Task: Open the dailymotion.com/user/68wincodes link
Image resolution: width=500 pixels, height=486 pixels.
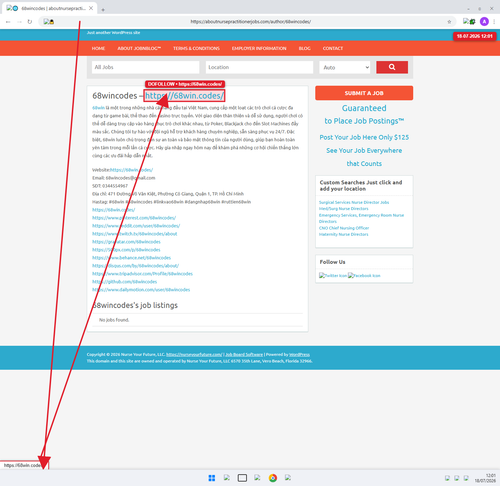Action: click(x=141, y=290)
